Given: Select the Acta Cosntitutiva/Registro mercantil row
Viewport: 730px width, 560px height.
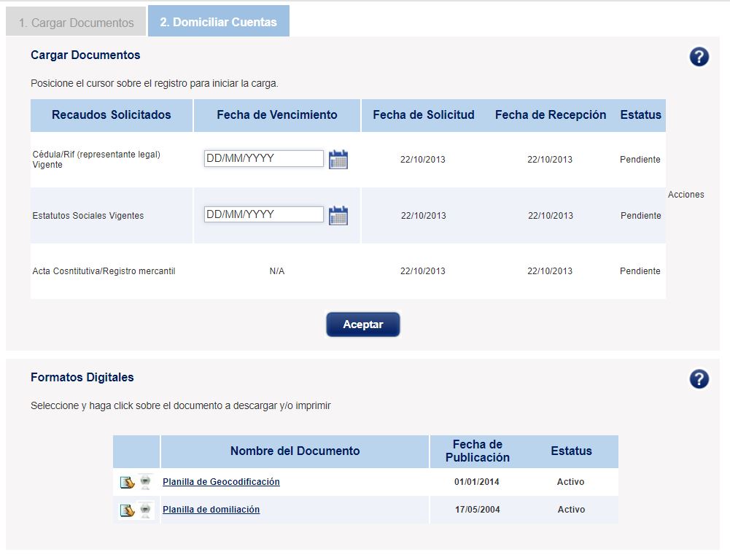Looking at the screenshot, I should [x=104, y=271].
